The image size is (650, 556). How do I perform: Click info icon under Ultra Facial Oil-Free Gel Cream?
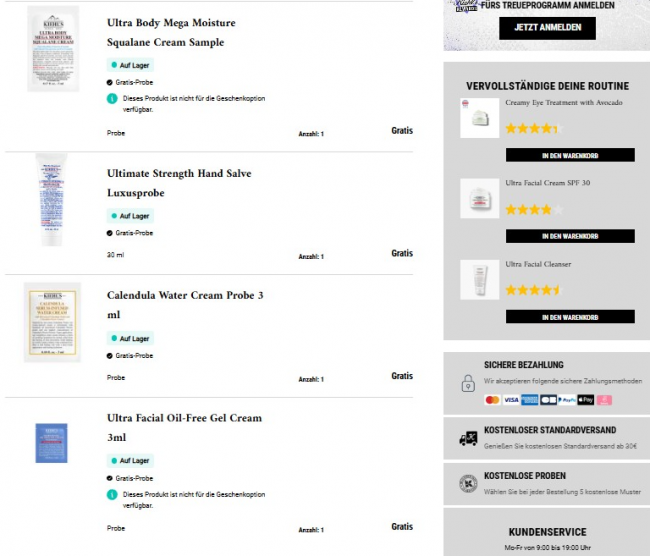[112, 494]
